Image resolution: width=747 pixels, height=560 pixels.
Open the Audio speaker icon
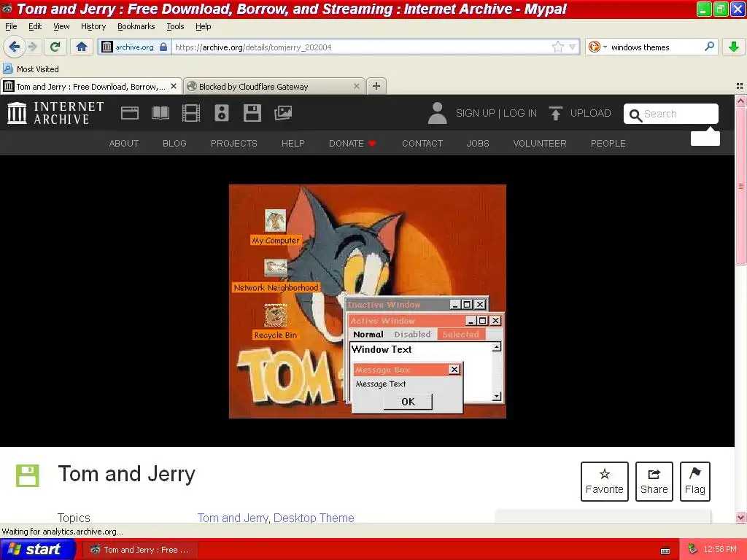pyautogui.click(x=222, y=113)
